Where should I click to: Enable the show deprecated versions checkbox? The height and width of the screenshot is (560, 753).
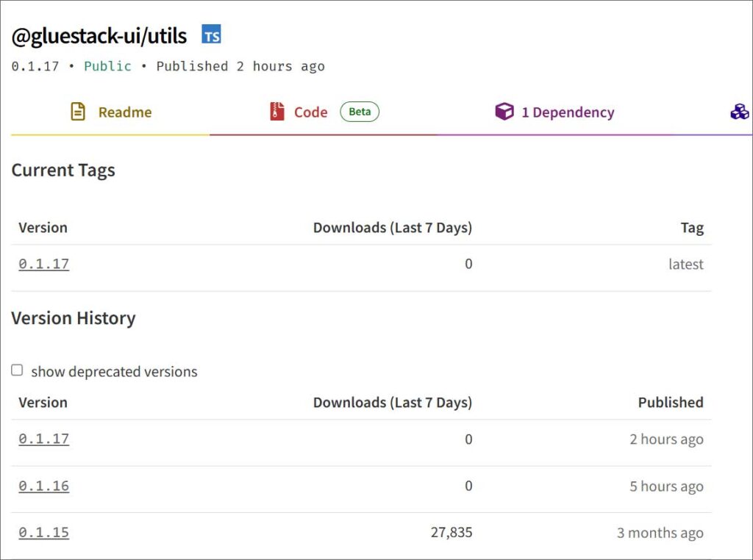[17, 370]
